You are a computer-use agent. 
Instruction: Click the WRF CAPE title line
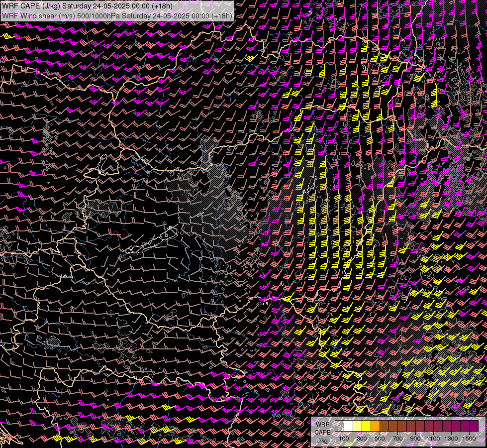(x=87, y=5)
